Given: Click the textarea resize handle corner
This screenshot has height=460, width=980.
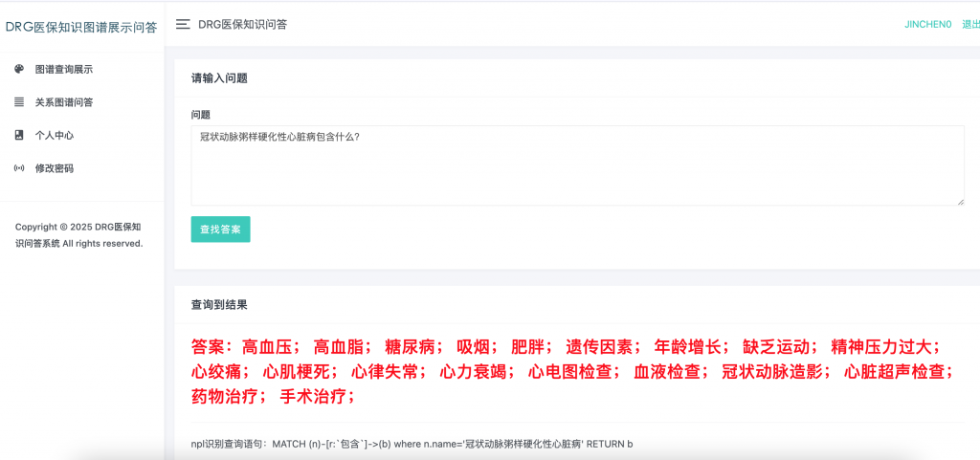Looking at the screenshot, I should pos(960,201).
